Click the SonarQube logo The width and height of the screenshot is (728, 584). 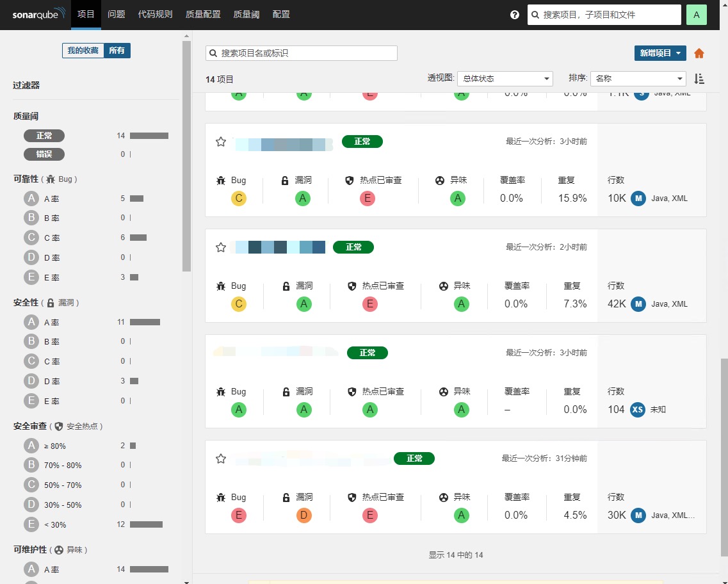tap(38, 15)
